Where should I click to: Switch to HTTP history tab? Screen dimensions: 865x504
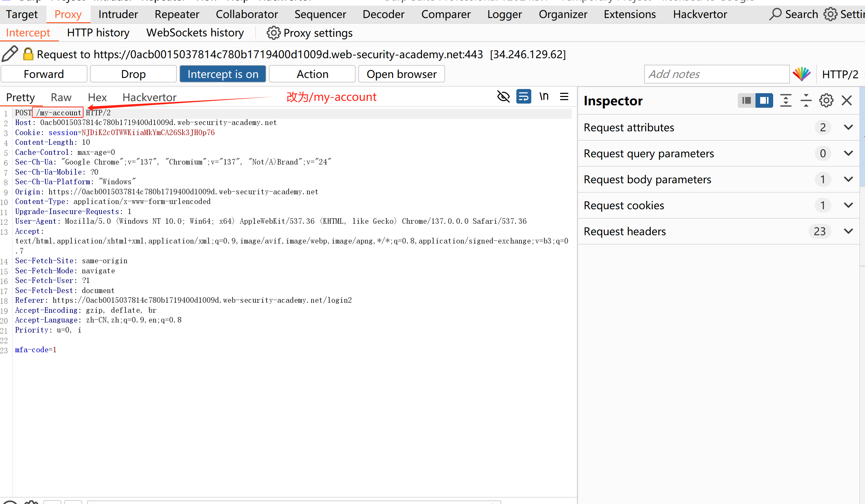point(98,33)
